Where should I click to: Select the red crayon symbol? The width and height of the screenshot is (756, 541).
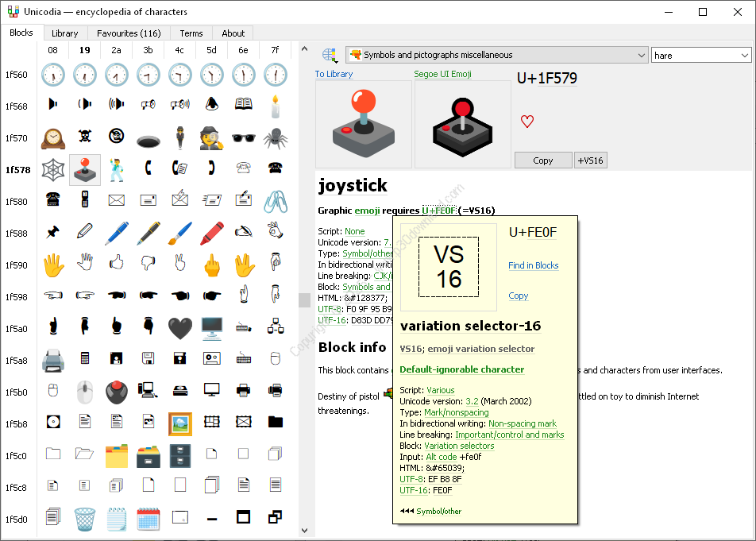(211, 234)
